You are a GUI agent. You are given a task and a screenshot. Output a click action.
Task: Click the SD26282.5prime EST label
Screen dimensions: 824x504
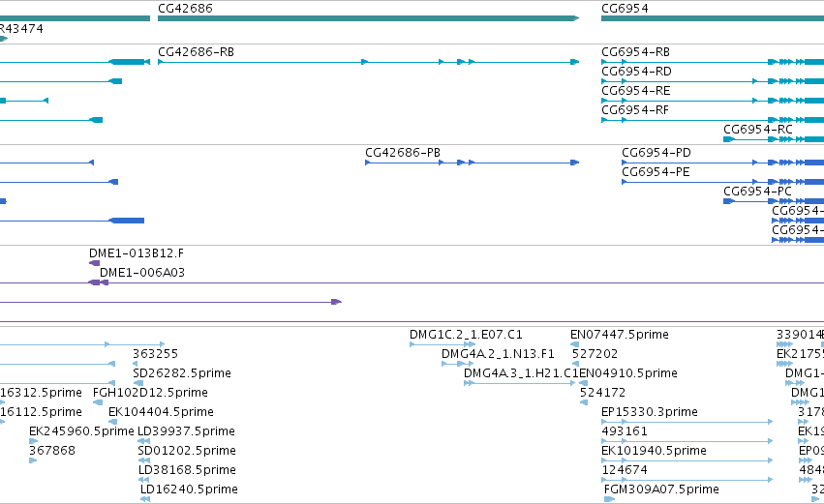pos(182,373)
